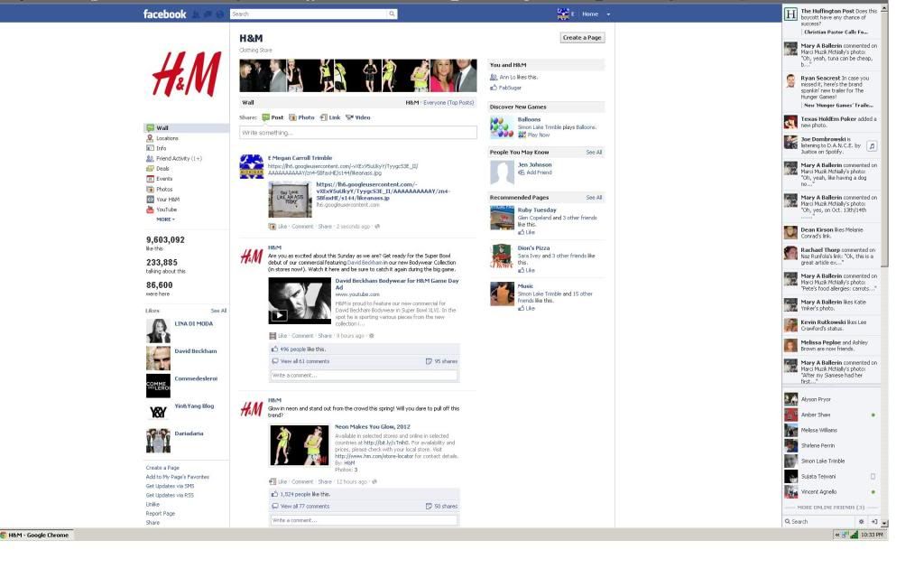Select the Wall tab in sidebar

(x=186, y=128)
